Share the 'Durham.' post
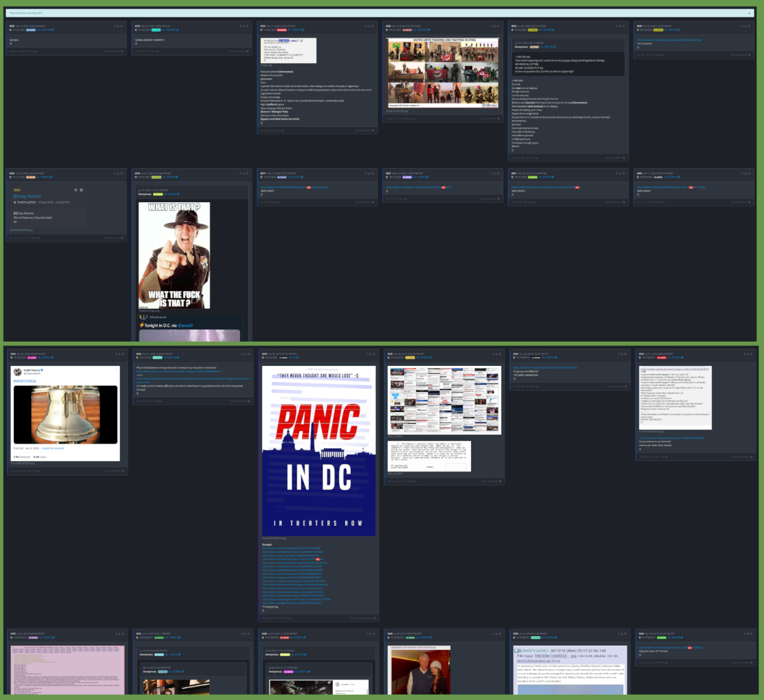Image resolution: width=764 pixels, height=700 pixels. tap(116, 26)
